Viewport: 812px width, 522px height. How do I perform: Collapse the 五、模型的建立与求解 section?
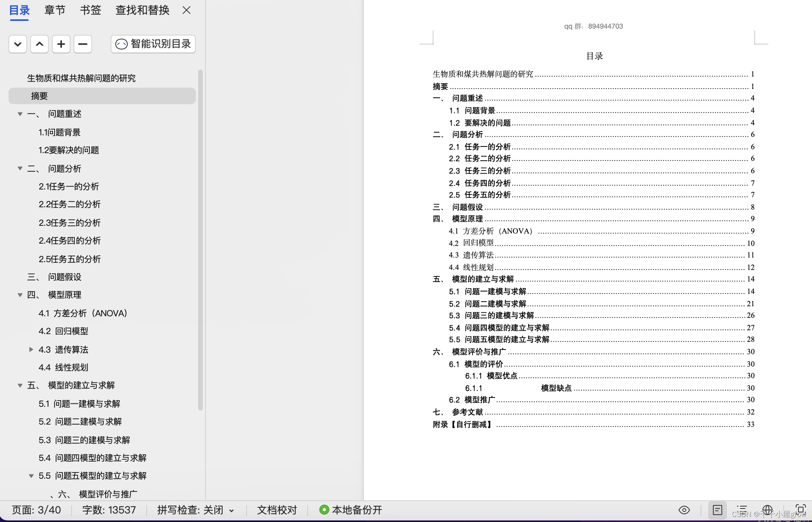[x=20, y=386]
